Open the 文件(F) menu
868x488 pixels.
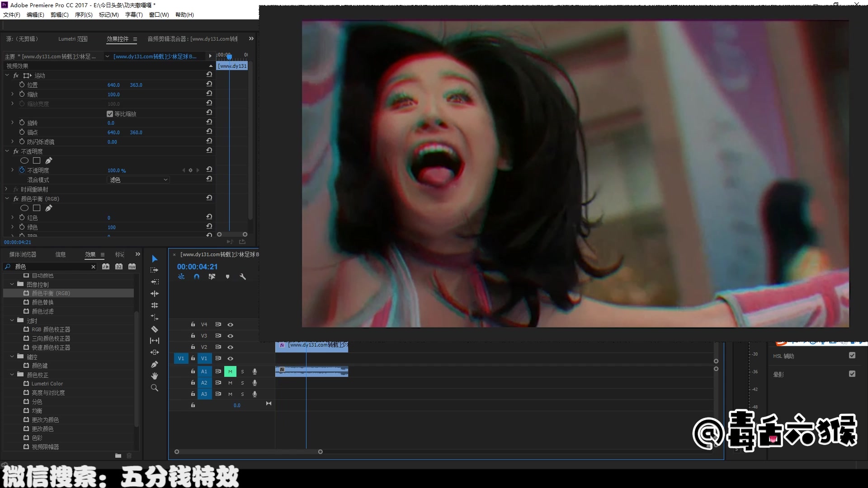coord(12,14)
